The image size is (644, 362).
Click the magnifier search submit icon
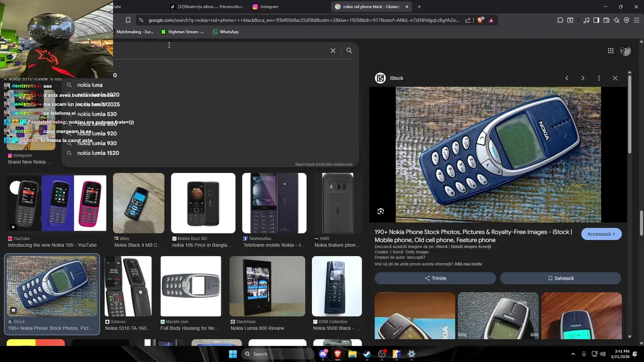coord(349,50)
